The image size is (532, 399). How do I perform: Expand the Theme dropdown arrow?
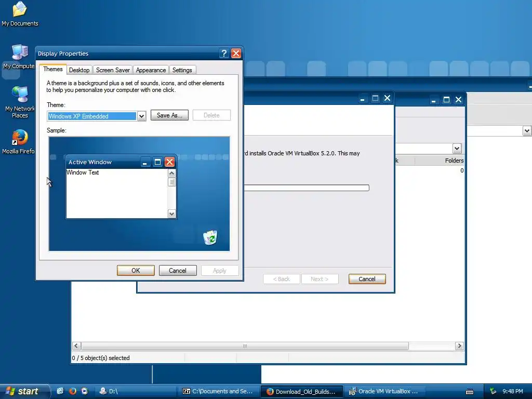[x=141, y=116]
